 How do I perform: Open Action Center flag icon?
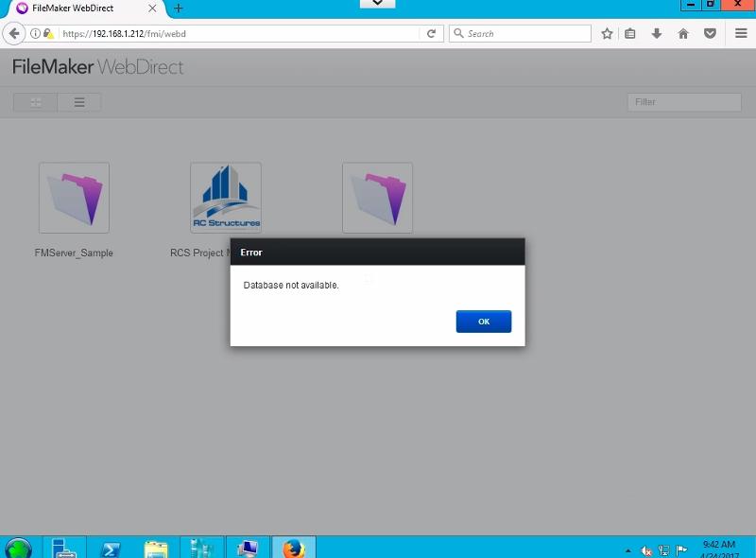click(x=681, y=549)
